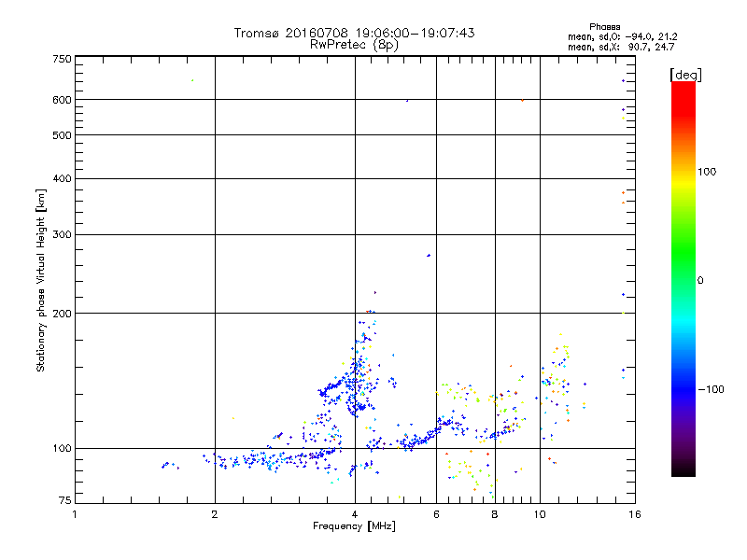Click the colorbar tick label '-100'
The image size is (747, 560).
(x=711, y=389)
